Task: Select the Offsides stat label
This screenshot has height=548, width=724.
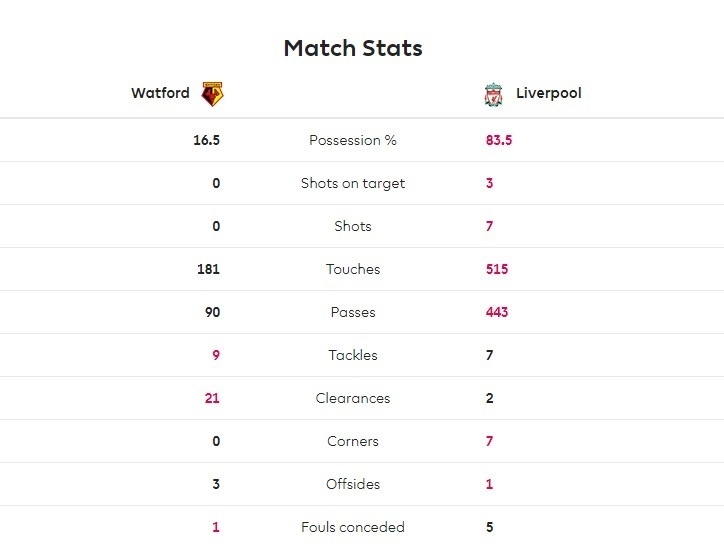Action: pyautogui.click(x=353, y=484)
